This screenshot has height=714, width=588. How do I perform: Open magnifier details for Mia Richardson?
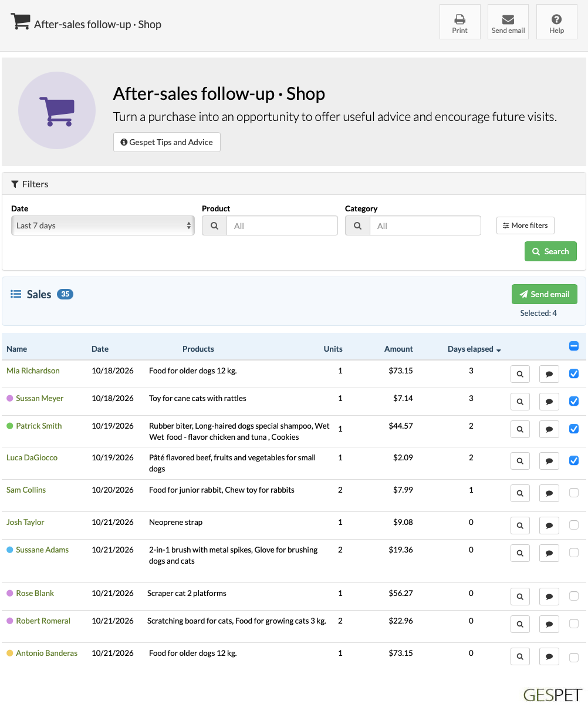pyautogui.click(x=520, y=374)
